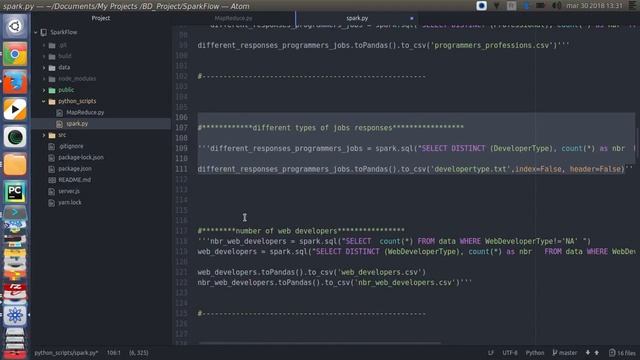Viewport: 640px width, 360px height.
Task: Click the README.md book icon
Action: 51,180
